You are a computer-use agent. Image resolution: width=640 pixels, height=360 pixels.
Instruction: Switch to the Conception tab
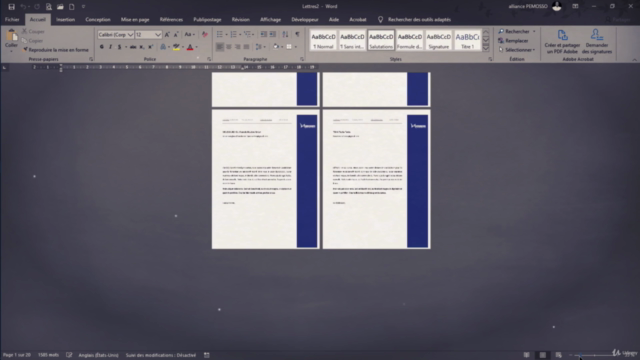coord(98,20)
